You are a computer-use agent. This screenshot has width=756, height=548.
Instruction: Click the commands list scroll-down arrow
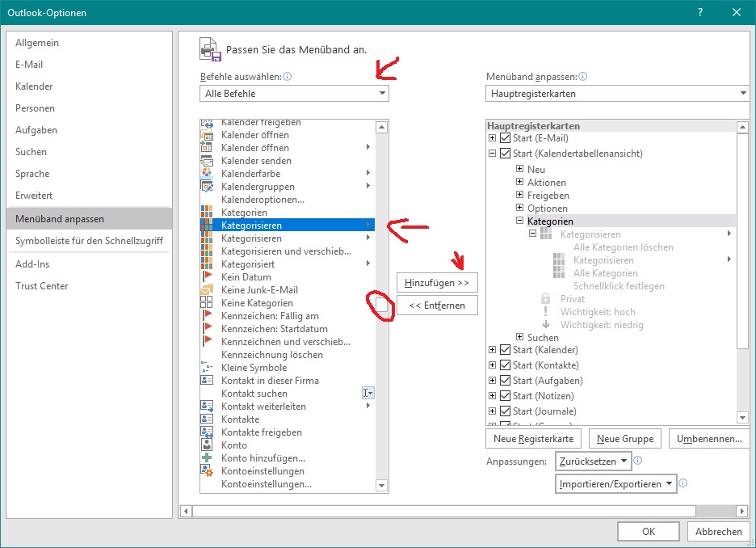coord(381,486)
